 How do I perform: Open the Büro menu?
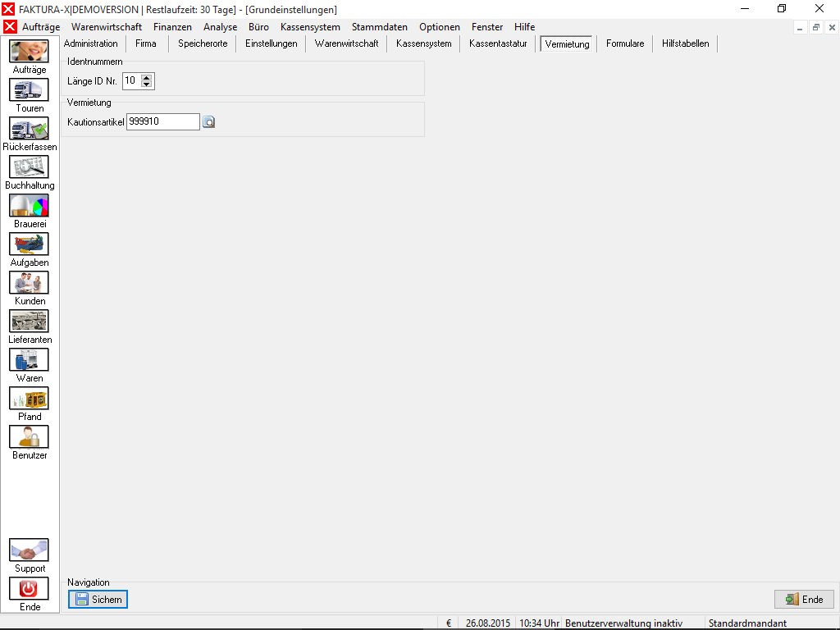(x=258, y=27)
